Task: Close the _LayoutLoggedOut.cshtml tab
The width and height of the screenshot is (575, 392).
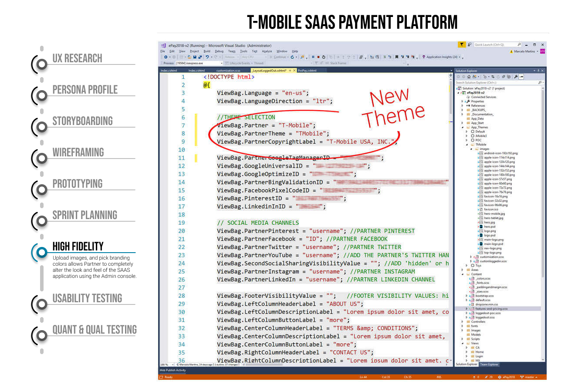Action: tap(294, 70)
